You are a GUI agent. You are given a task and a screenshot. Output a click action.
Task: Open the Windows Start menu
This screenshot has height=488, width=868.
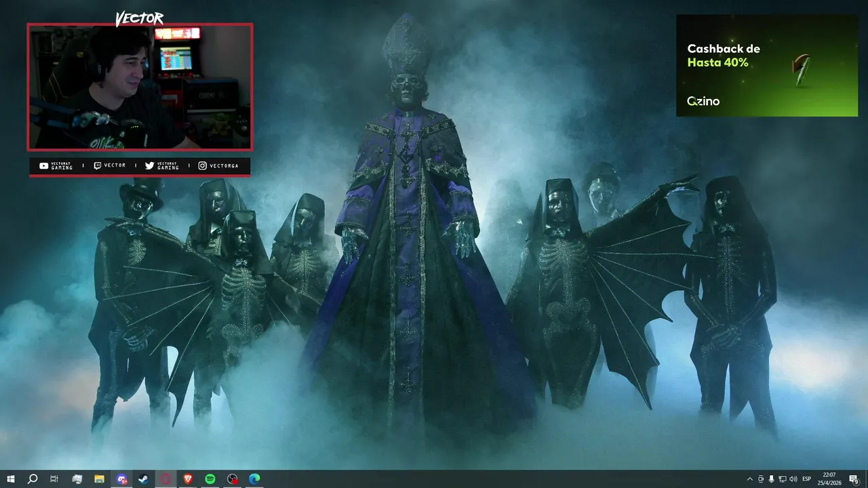click(x=10, y=479)
